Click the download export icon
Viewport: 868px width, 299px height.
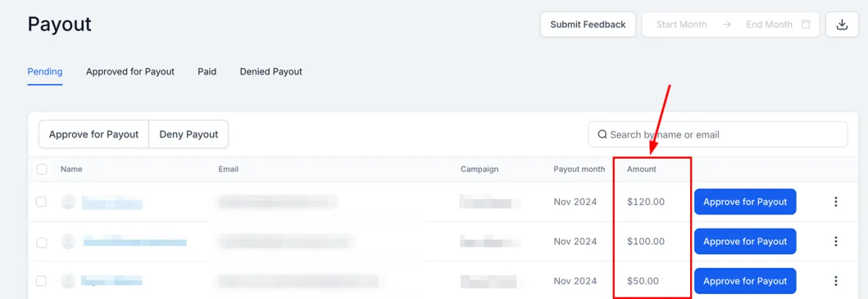(x=841, y=24)
